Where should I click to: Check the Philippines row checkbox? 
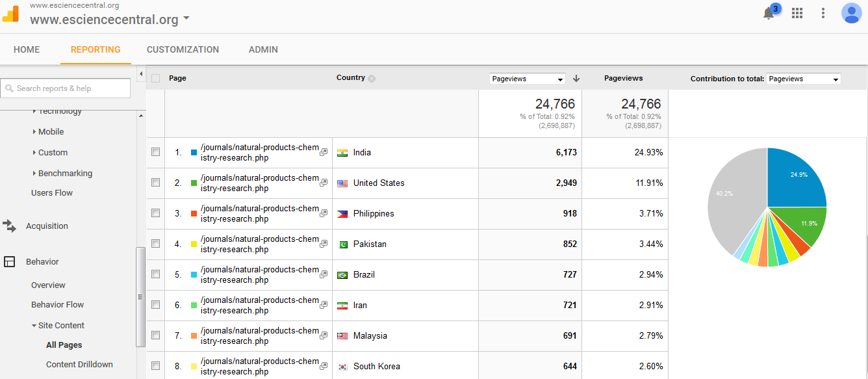pyautogui.click(x=155, y=213)
